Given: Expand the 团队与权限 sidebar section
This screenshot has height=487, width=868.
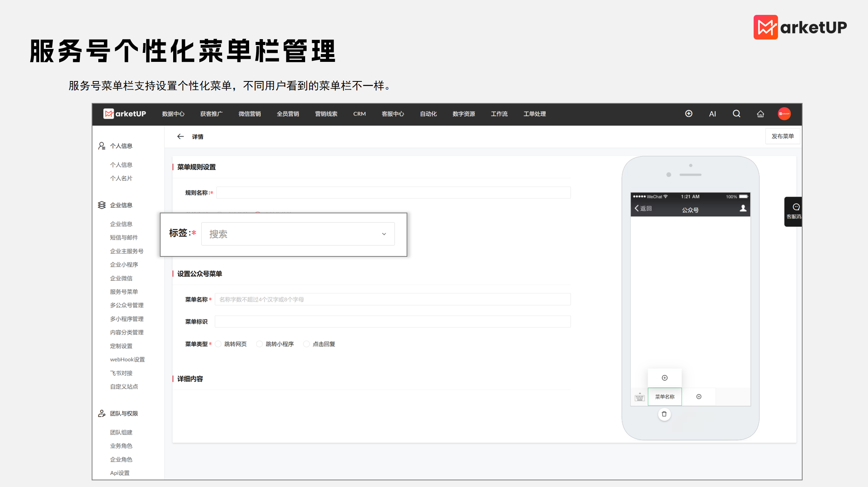Looking at the screenshot, I should coord(124,413).
